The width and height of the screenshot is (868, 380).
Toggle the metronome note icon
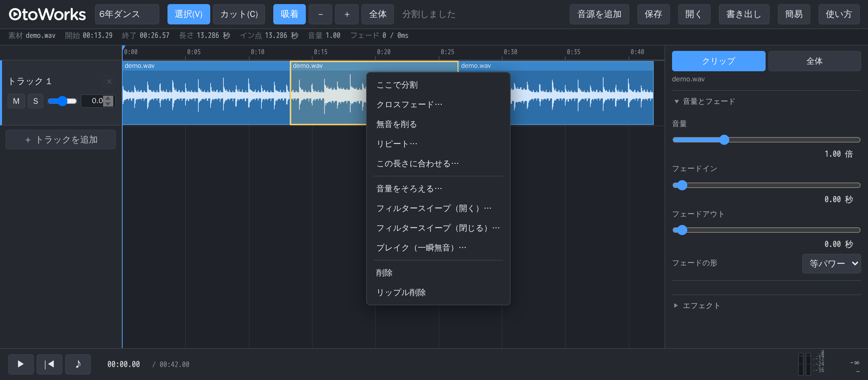[x=78, y=364]
